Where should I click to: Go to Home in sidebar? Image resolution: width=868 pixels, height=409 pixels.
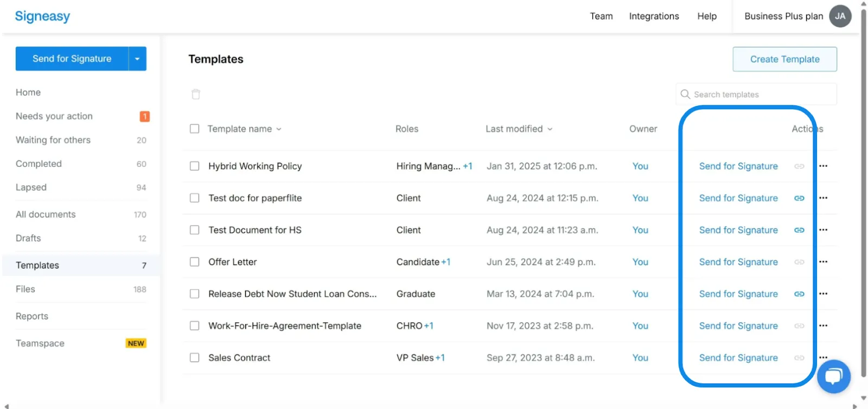coord(28,92)
